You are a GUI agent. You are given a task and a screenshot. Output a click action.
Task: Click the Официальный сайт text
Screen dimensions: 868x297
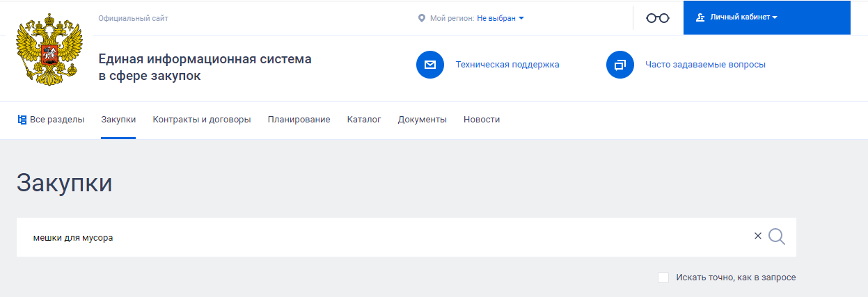pyautogui.click(x=134, y=18)
